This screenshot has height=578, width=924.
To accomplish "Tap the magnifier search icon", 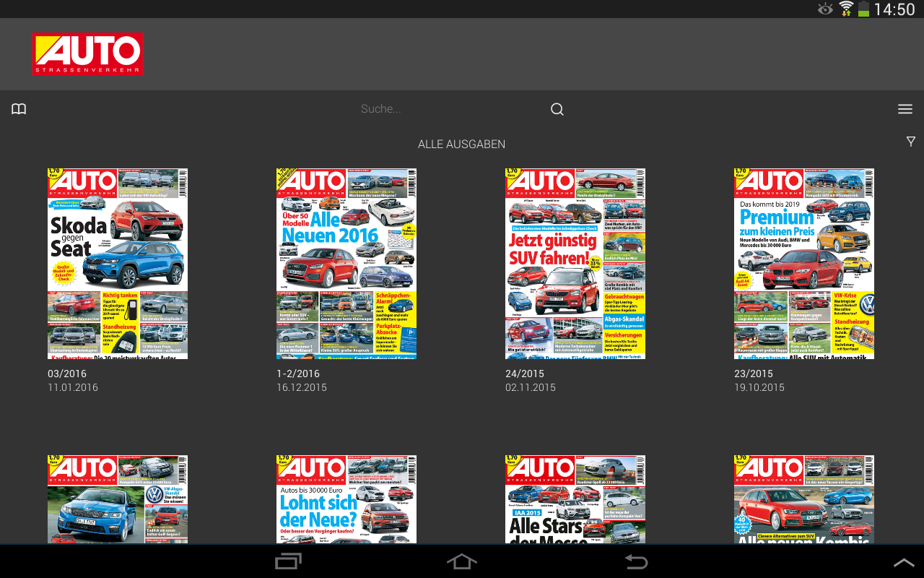I will point(557,109).
